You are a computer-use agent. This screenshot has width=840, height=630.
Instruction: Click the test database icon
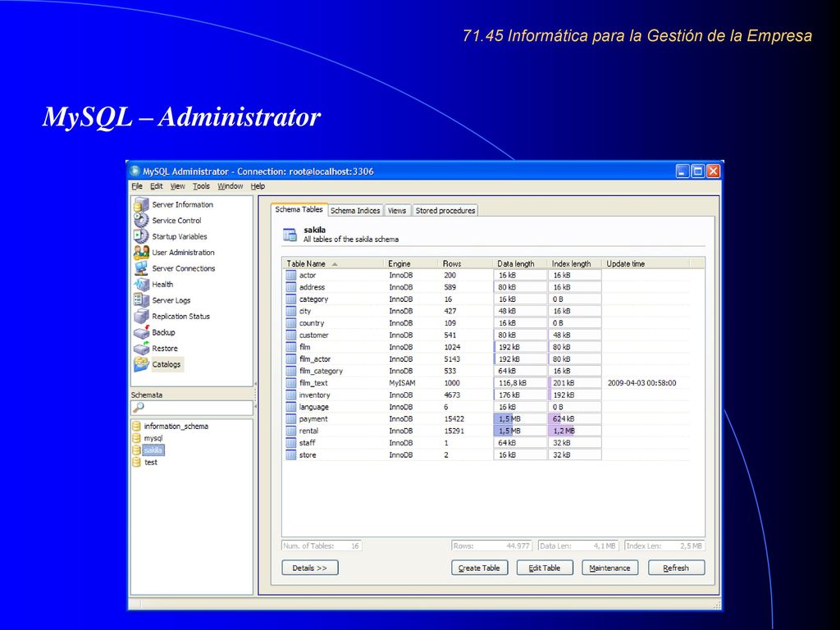point(137,462)
